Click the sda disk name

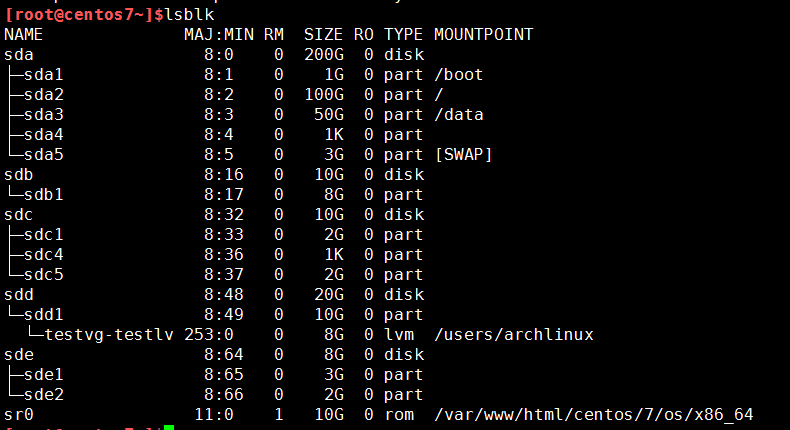click(19, 54)
